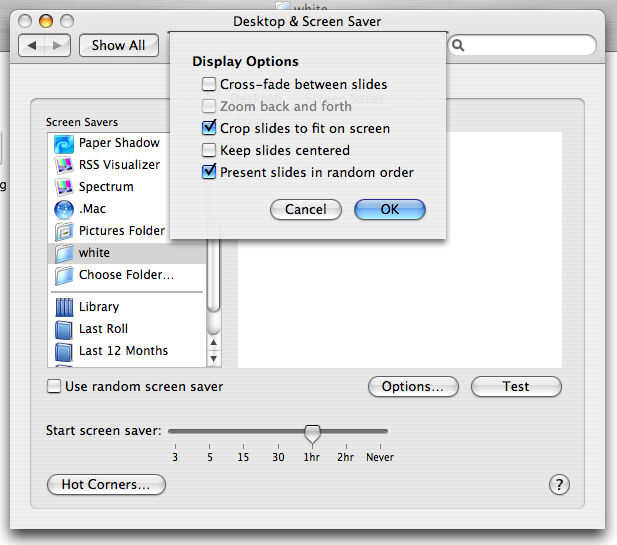
Task: Tick the Zoom back and forth checkbox
Action: 209,106
